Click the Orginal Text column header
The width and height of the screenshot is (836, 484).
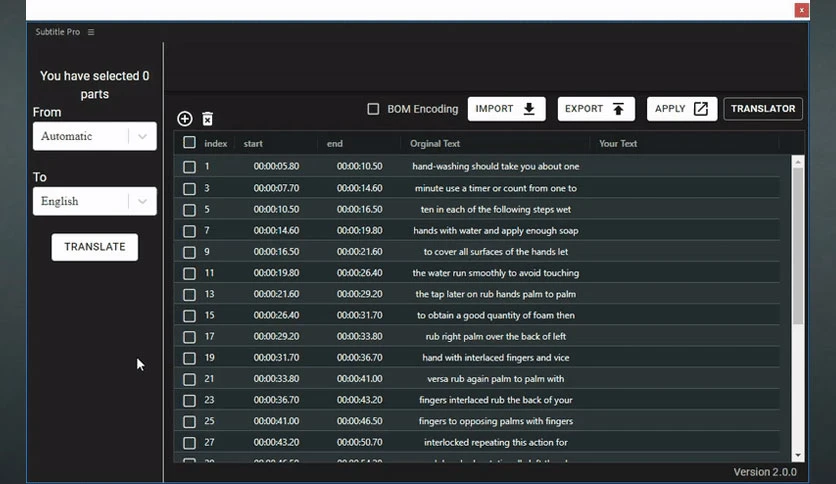point(435,143)
